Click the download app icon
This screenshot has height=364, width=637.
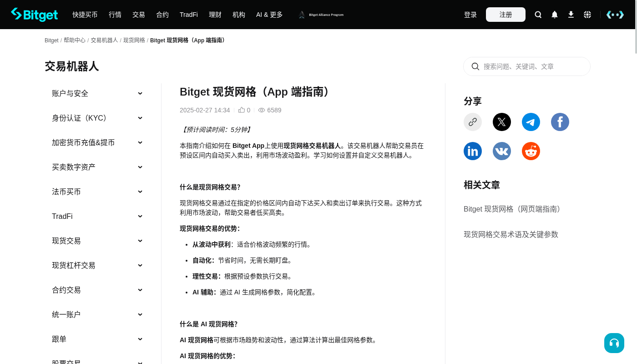pos(571,15)
